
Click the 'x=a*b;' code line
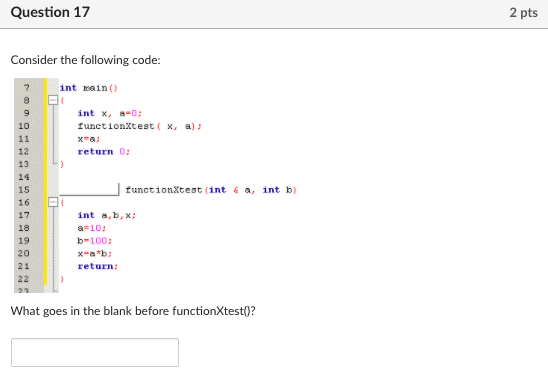pyautogui.click(x=95, y=253)
